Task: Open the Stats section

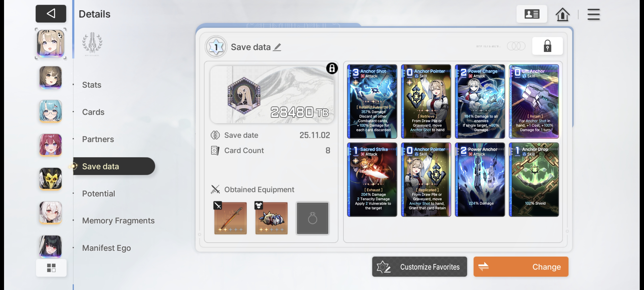Action: coord(91,85)
